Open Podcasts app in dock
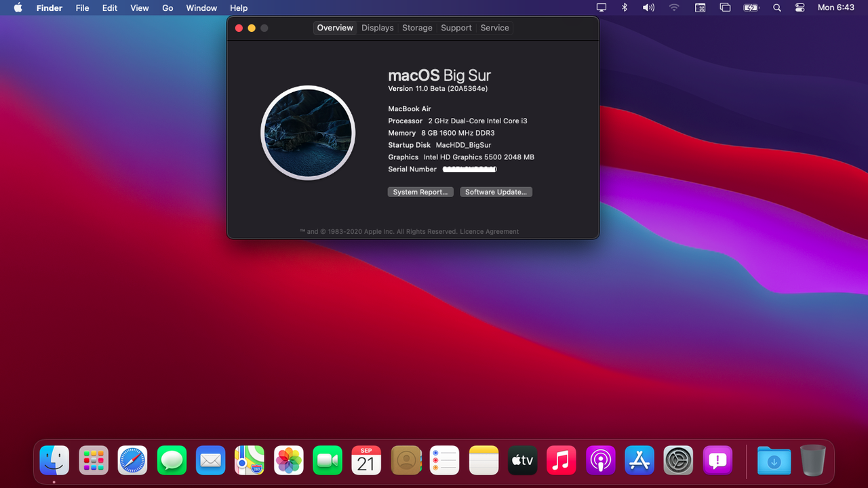The image size is (868, 488). pos(601,460)
